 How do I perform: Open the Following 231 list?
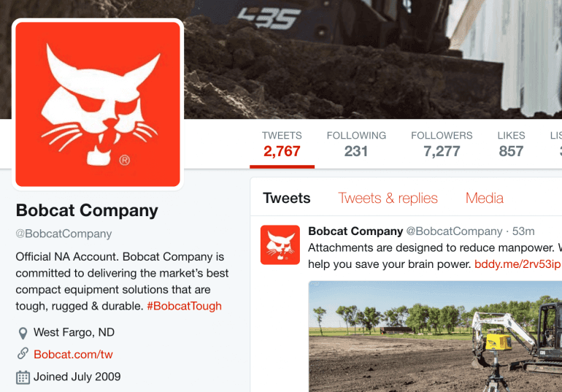(x=356, y=145)
